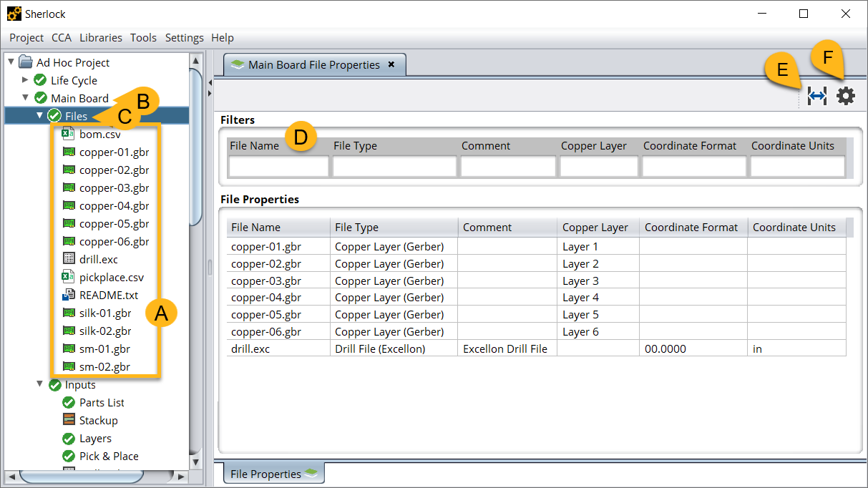Click the Stackup icon in the project tree
Screen dimensions: 868x488
tap(68, 420)
